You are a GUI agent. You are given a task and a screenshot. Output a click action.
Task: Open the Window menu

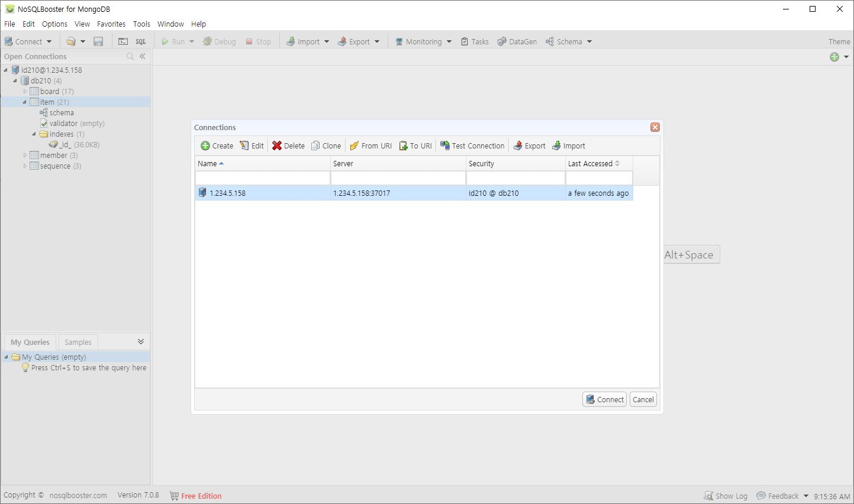pos(170,24)
